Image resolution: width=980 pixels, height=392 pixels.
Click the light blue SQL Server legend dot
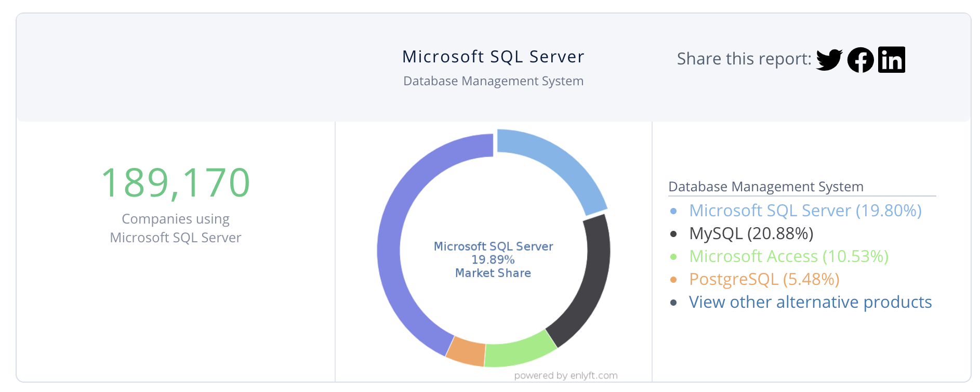pyautogui.click(x=673, y=211)
